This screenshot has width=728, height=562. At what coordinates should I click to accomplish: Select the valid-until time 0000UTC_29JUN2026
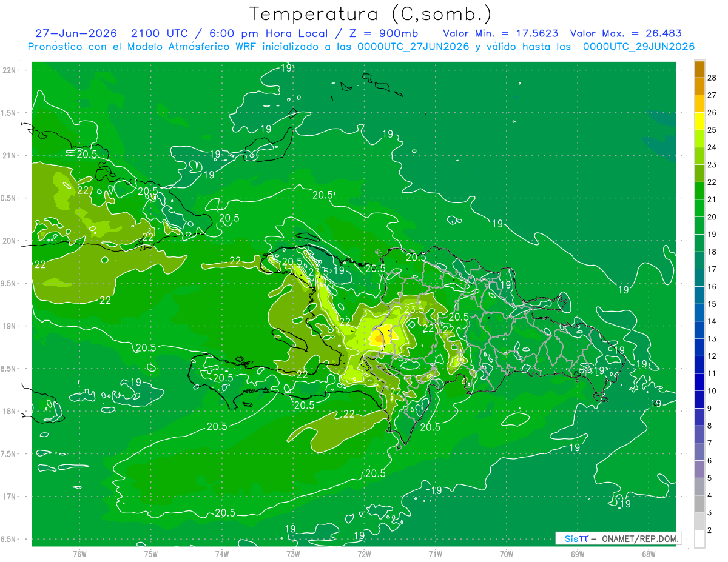click(x=639, y=47)
